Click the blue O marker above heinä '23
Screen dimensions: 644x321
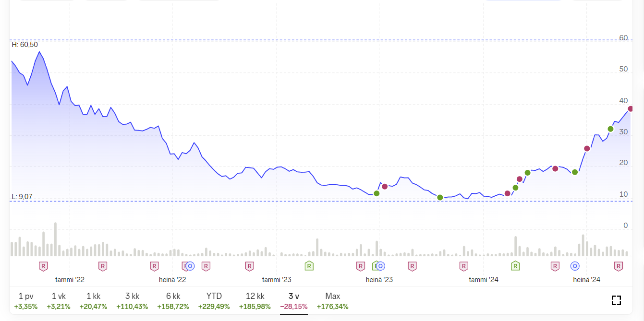(x=380, y=266)
